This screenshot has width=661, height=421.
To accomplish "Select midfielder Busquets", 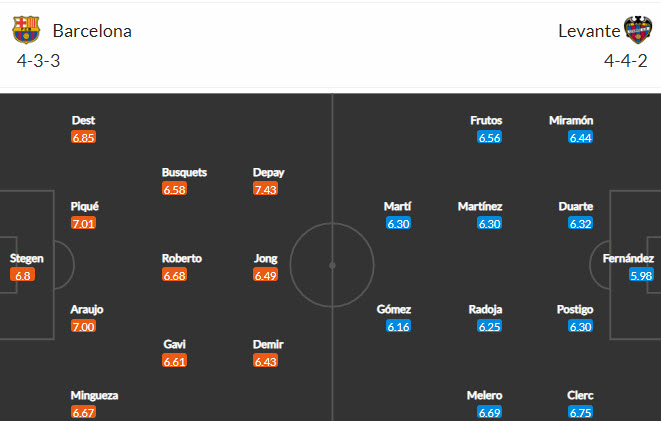I will (184, 172).
